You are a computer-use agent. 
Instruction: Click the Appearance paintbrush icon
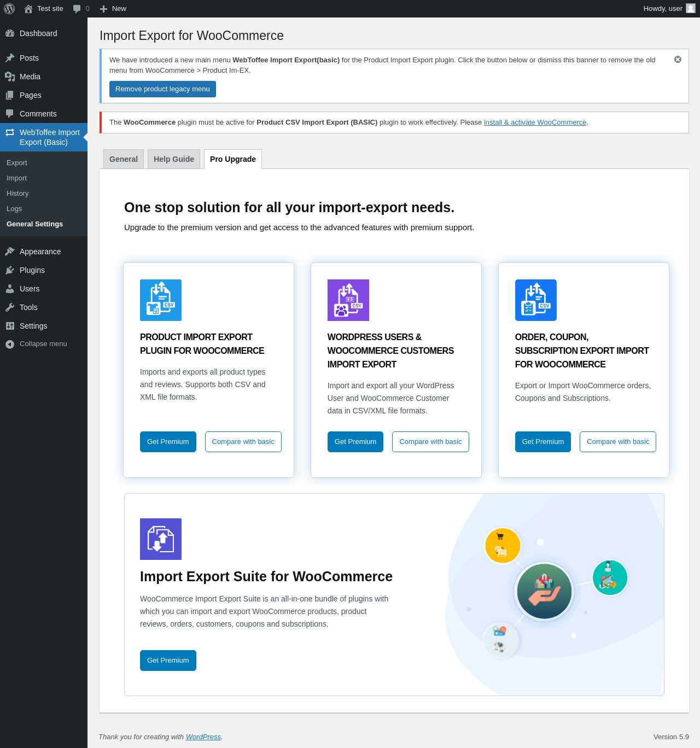(10, 252)
